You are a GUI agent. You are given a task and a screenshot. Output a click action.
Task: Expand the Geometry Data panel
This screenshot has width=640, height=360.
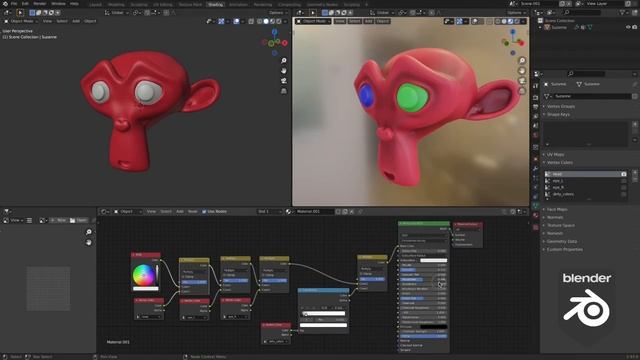click(562, 241)
